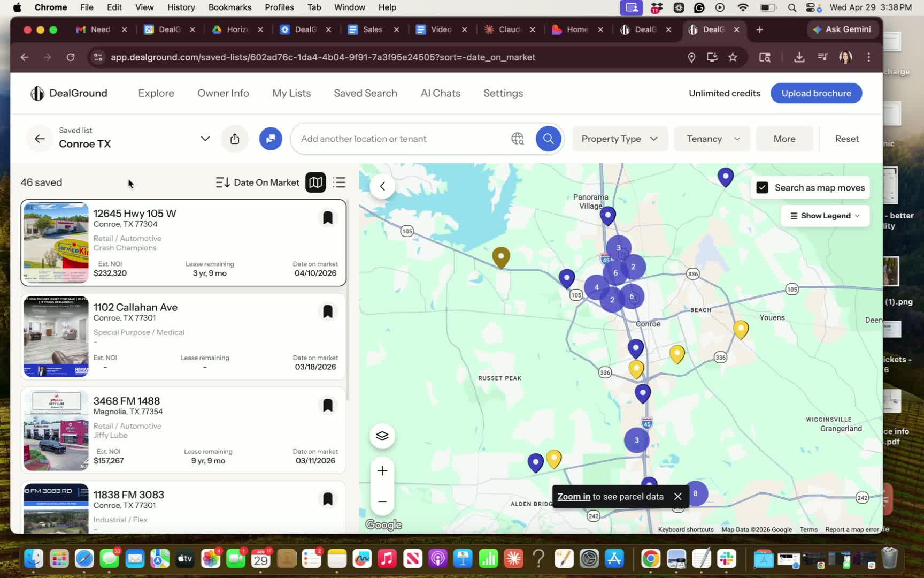Collapse the list panel with map chevron
The image size is (924, 578).
pyautogui.click(x=382, y=186)
